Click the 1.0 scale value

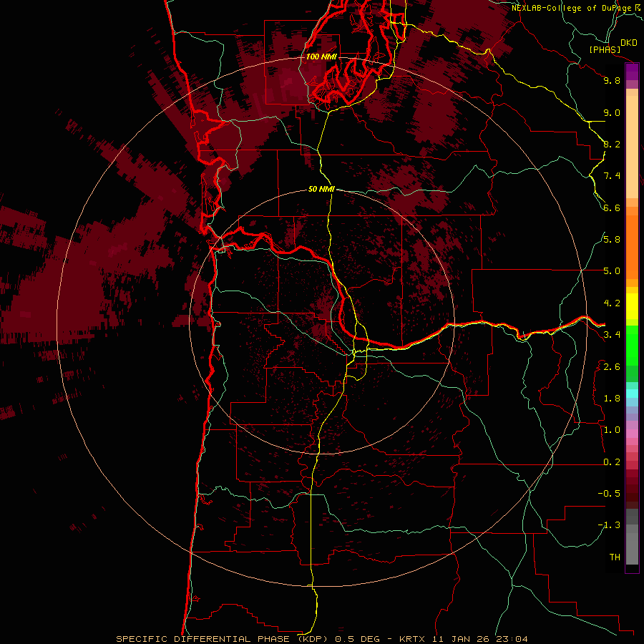pos(612,429)
